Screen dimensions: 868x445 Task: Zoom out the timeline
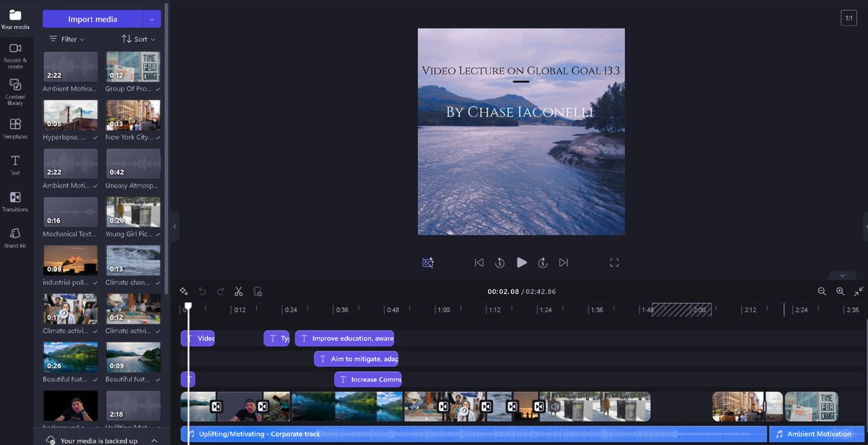pos(822,291)
